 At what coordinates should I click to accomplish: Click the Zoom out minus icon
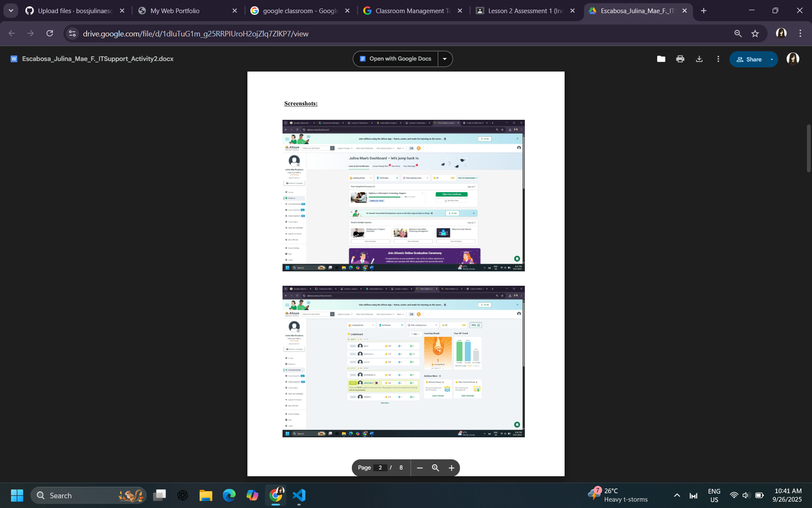[420, 468]
